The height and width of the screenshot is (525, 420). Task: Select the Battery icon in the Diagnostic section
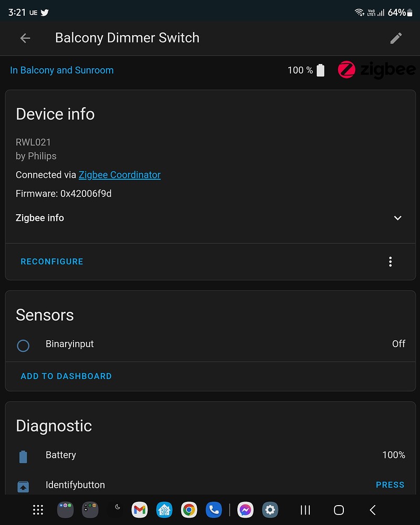(23, 456)
